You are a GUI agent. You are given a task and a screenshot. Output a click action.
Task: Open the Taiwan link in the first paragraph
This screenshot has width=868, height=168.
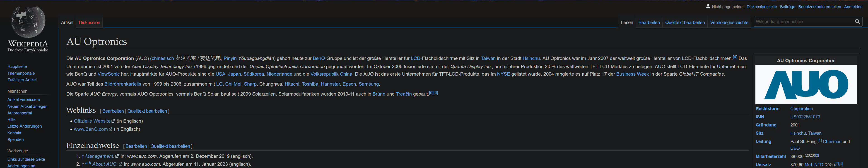click(488, 59)
